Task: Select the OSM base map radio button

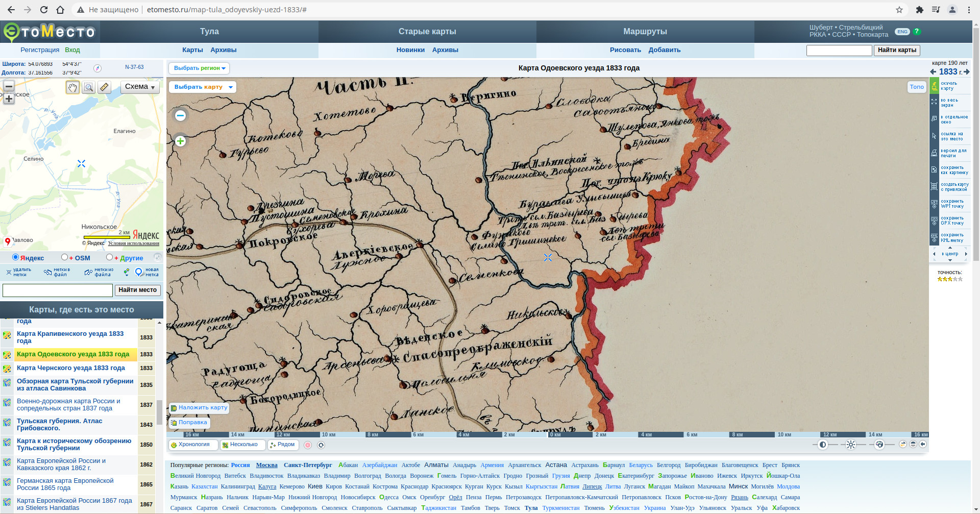Action: (x=64, y=257)
